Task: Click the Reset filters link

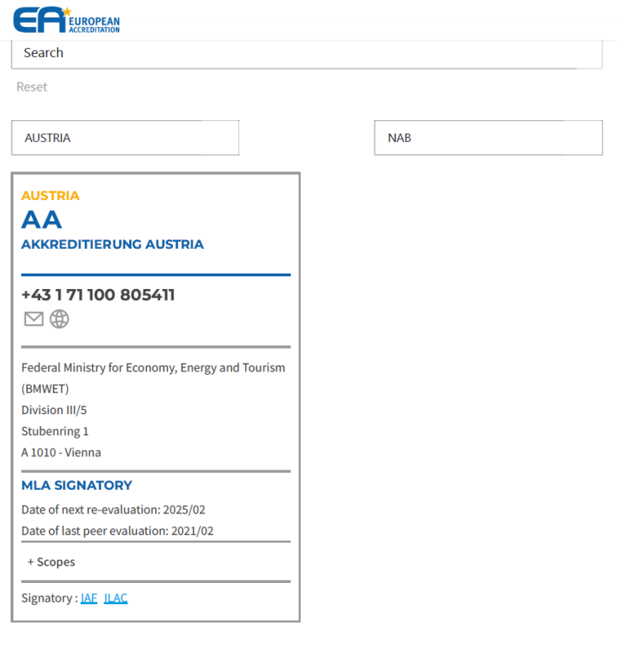Action: click(32, 87)
